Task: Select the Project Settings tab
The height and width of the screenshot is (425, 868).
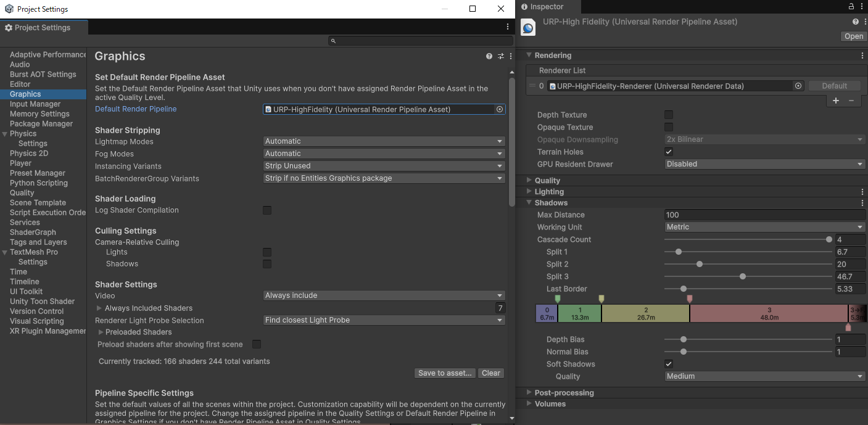Action: pyautogui.click(x=44, y=28)
